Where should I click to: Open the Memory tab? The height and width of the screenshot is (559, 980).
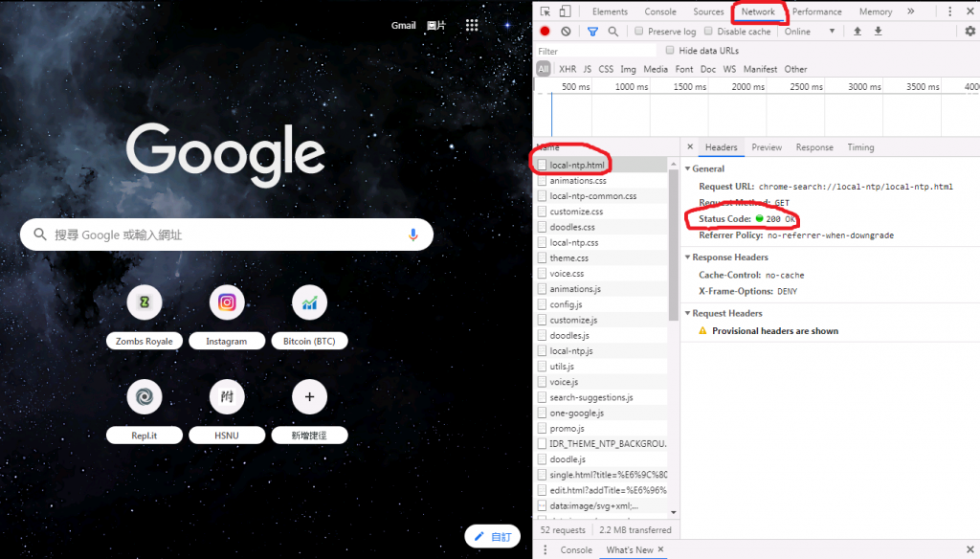coord(876,11)
